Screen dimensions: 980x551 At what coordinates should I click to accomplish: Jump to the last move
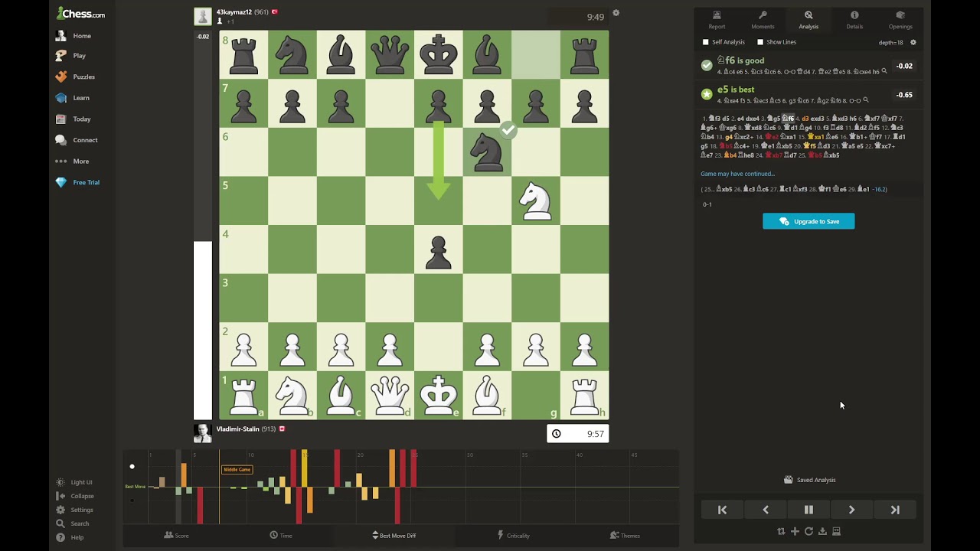coord(895,510)
